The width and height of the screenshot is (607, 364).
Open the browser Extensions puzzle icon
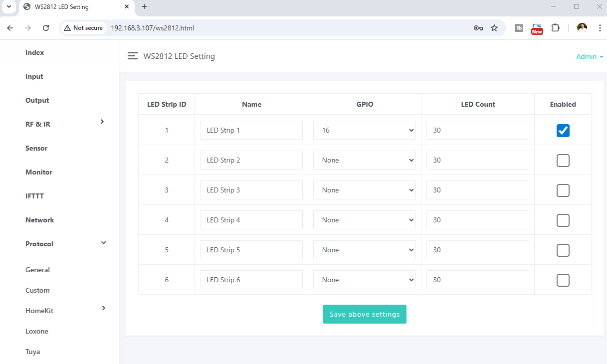point(555,28)
